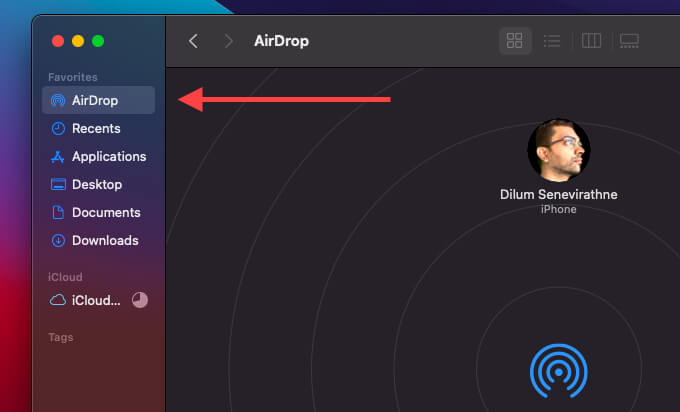Open the Desktop folder in sidebar
This screenshot has height=412, width=680.
98,184
